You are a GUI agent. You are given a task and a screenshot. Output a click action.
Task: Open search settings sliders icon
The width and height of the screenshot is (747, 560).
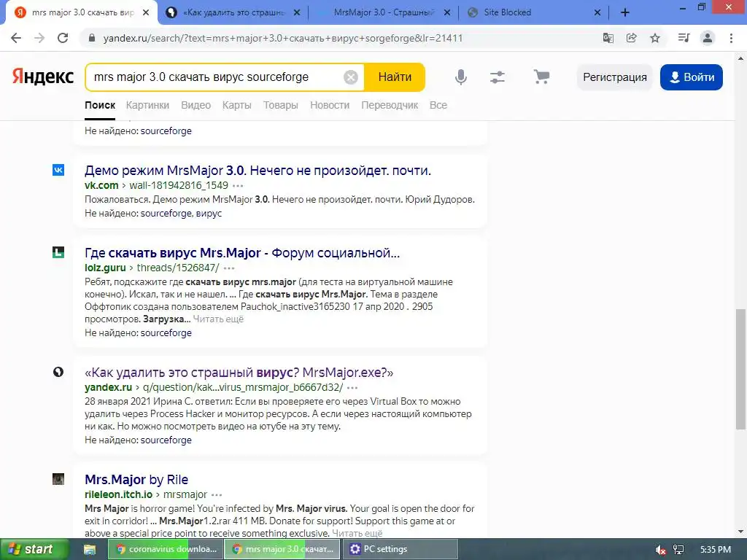click(x=498, y=77)
